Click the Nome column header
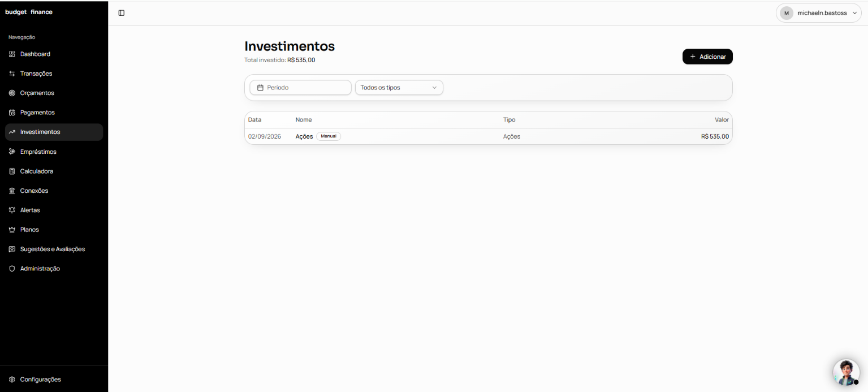The image size is (868, 392). tap(304, 120)
